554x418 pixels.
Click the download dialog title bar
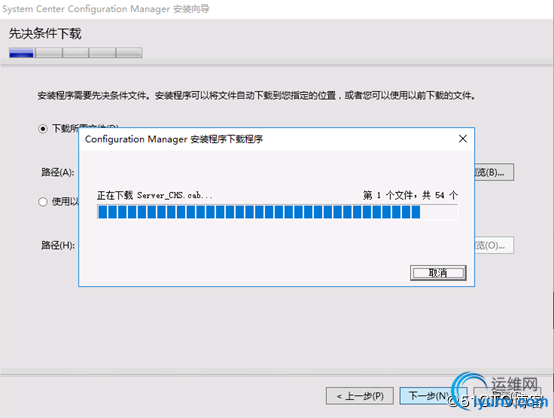(x=269, y=139)
